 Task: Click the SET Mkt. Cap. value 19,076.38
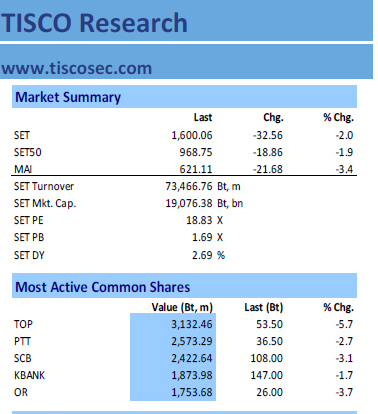point(189,203)
